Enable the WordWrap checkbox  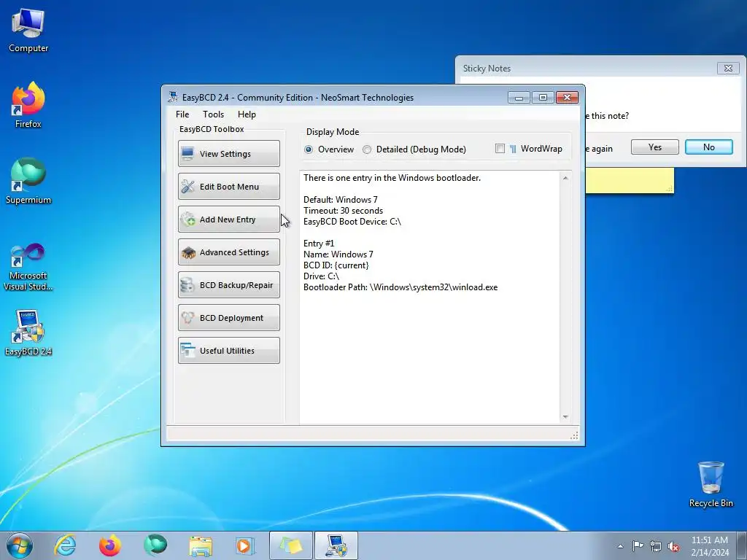pyautogui.click(x=500, y=149)
